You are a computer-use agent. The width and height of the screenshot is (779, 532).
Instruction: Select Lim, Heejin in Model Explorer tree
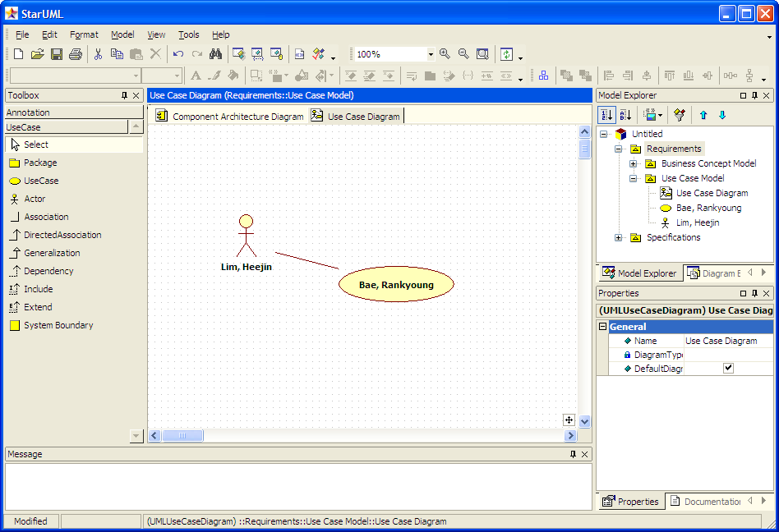(698, 222)
